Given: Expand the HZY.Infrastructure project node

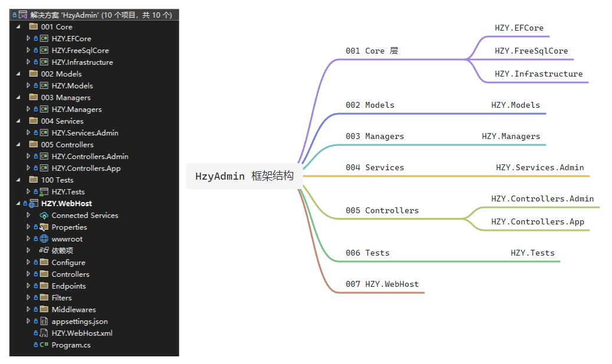Looking at the screenshot, I should click(x=28, y=62).
